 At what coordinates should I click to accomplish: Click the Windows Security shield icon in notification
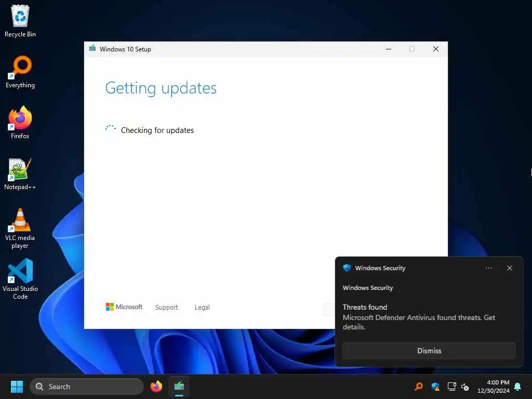347,268
